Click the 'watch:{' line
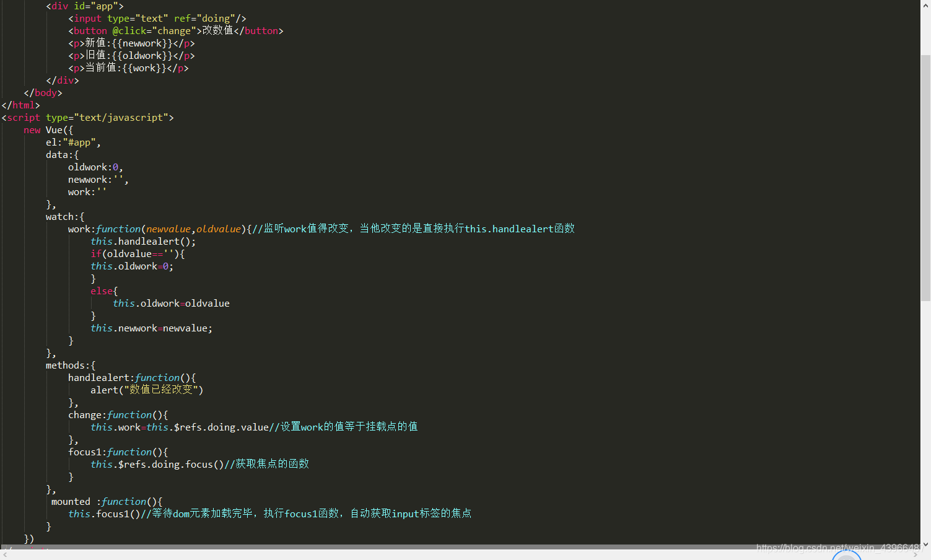This screenshot has height=560, width=931. point(65,217)
